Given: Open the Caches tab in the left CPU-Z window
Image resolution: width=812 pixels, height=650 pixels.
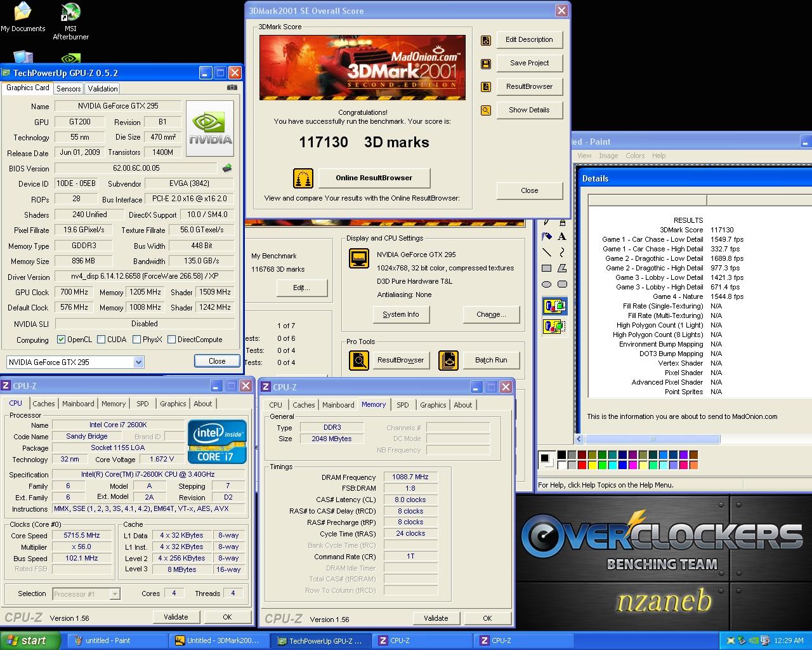Looking at the screenshot, I should click(x=44, y=404).
